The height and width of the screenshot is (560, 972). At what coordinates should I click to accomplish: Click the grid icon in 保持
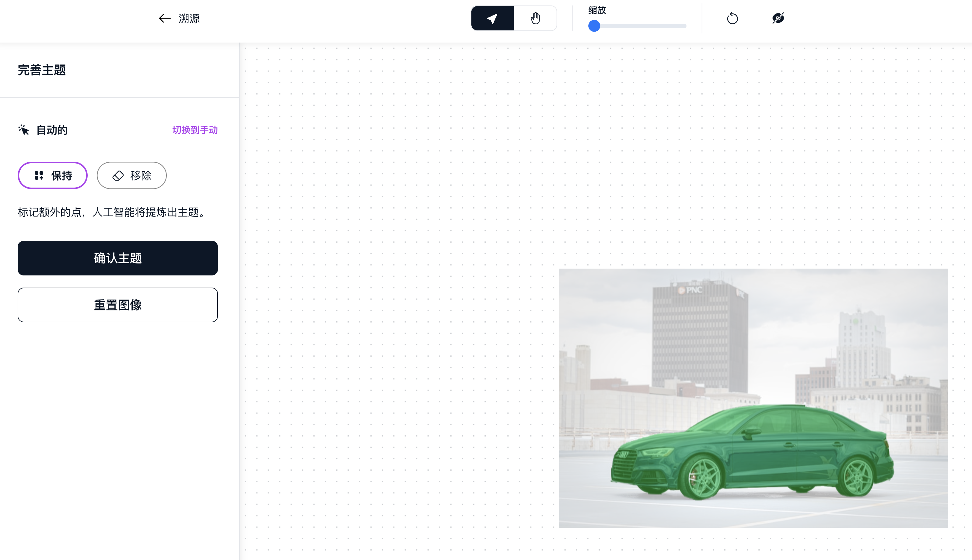[x=39, y=176]
